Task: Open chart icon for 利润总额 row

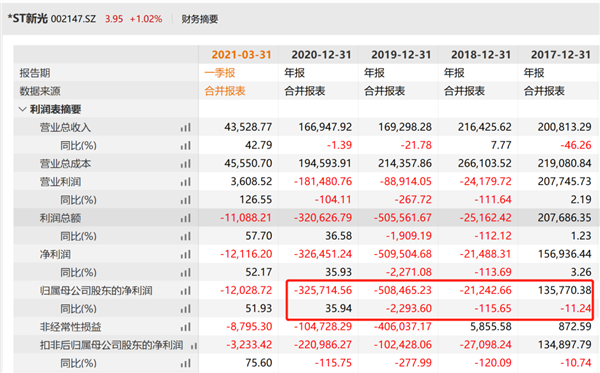Action: (x=186, y=218)
